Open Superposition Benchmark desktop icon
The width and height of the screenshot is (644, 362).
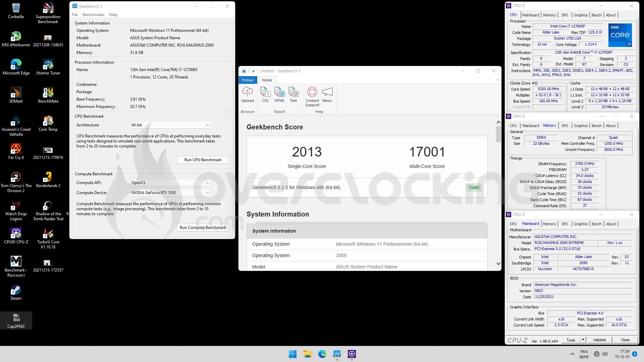click(x=48, y=13)
